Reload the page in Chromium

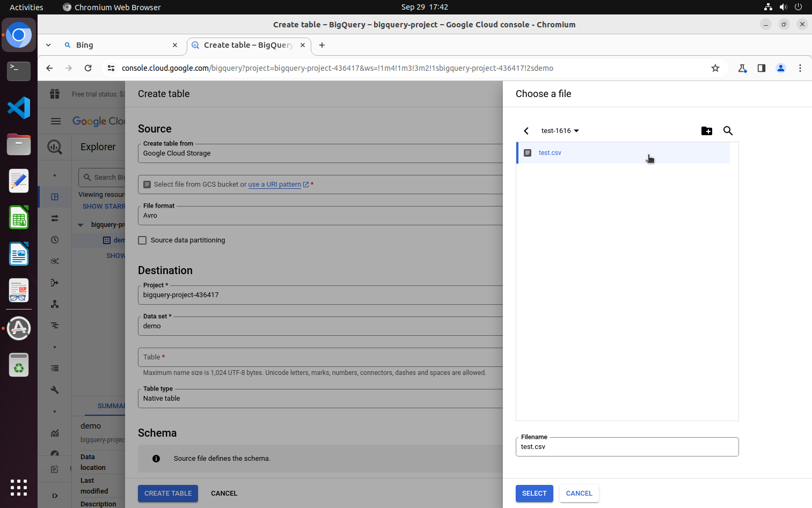click(88, 68)
